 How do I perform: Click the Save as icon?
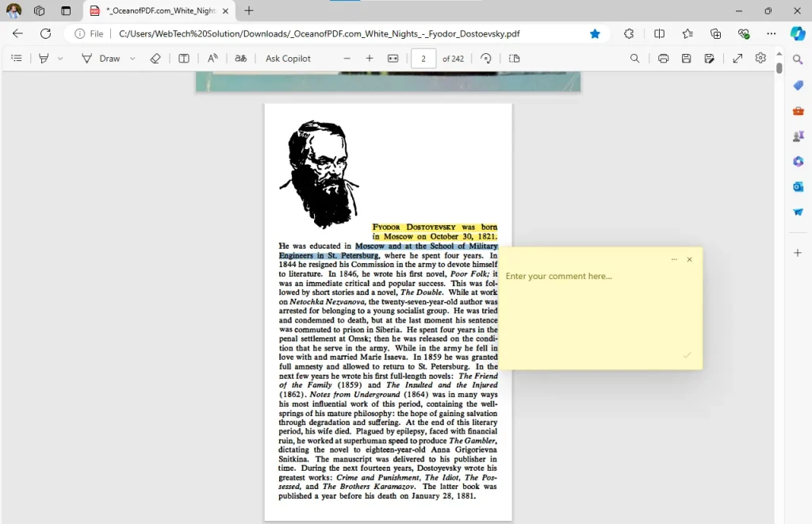(710, 59)
